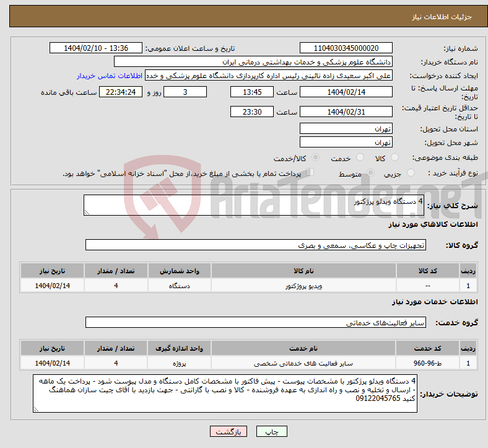
Task: Click the remaining time 22:34:24 field
Action: coord(120,92)
